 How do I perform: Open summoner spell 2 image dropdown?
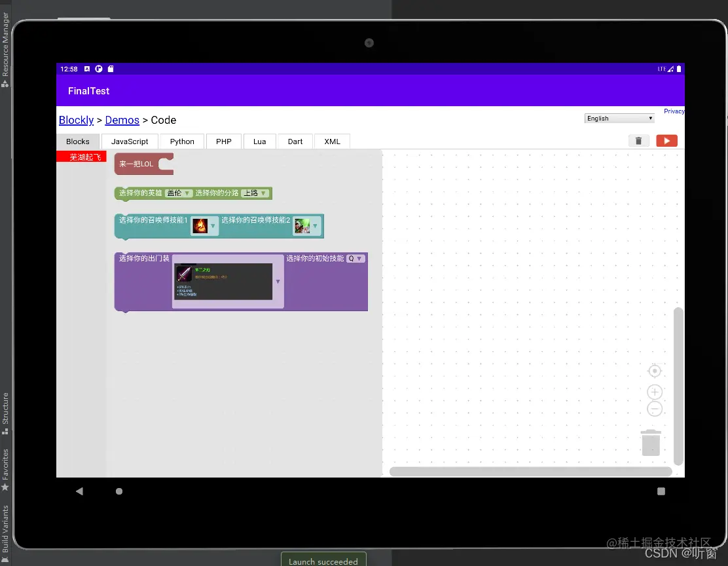click(x=307, y=226)
